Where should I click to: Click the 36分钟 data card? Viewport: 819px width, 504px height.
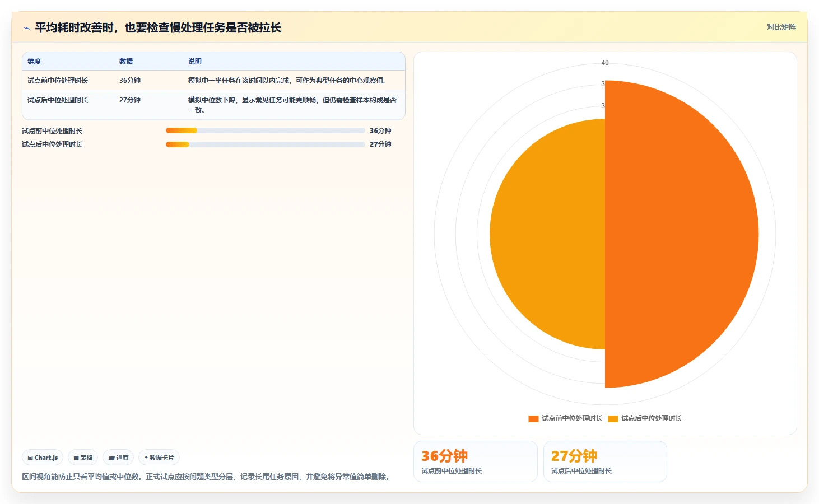tap(475, 461)
